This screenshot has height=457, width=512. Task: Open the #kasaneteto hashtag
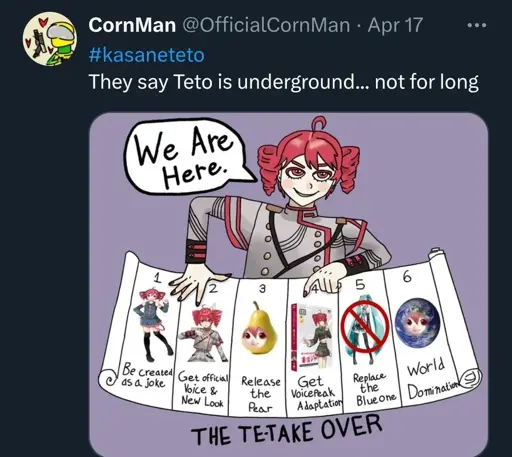coord(146,55)
